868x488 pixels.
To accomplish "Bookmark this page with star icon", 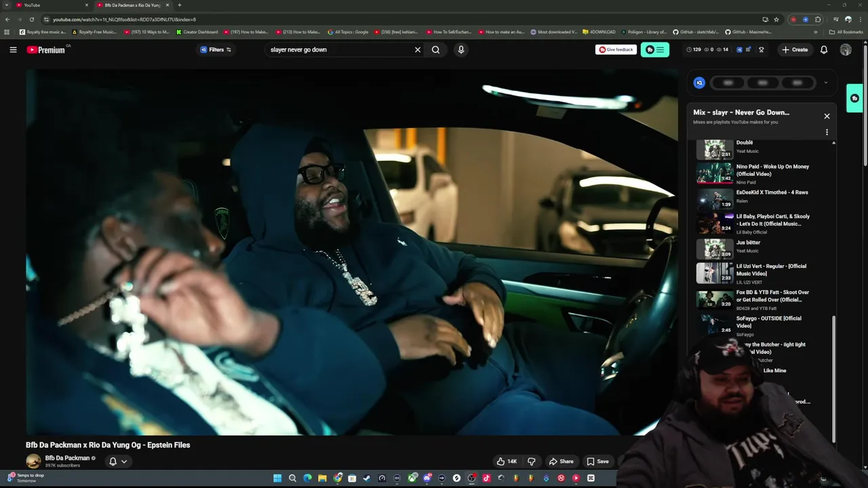I will [776, 20].
